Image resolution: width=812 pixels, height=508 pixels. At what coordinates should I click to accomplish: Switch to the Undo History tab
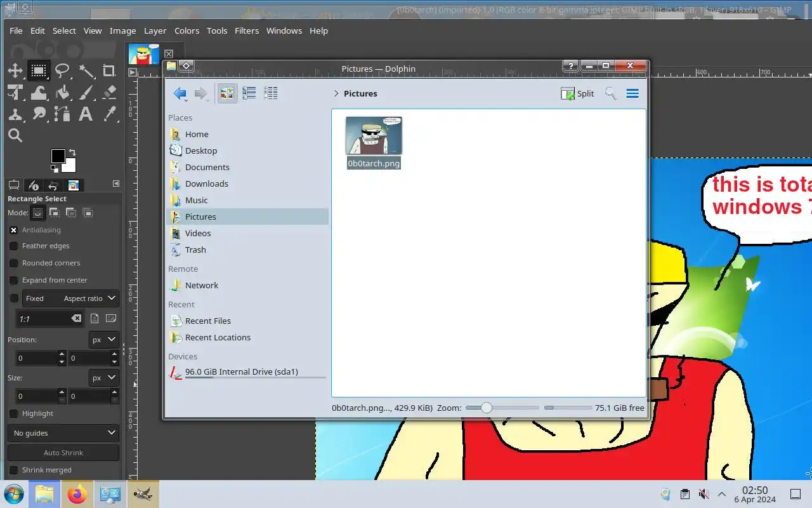pos(53,185)
